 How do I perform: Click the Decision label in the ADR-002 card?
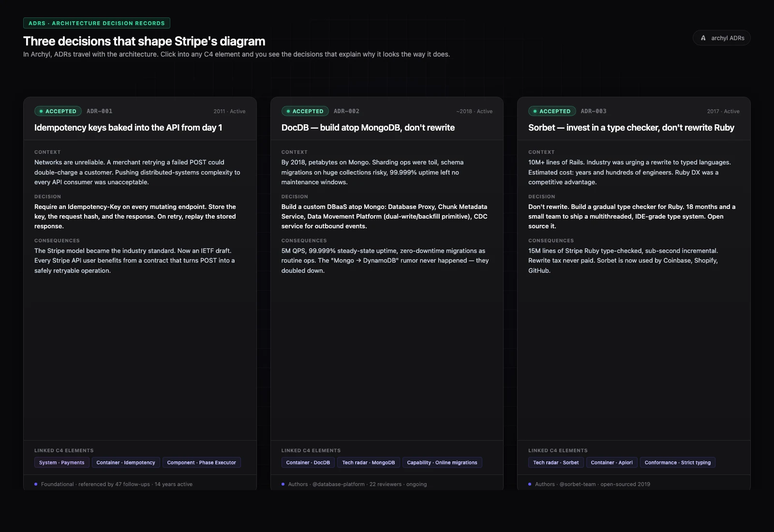(295, 197)
